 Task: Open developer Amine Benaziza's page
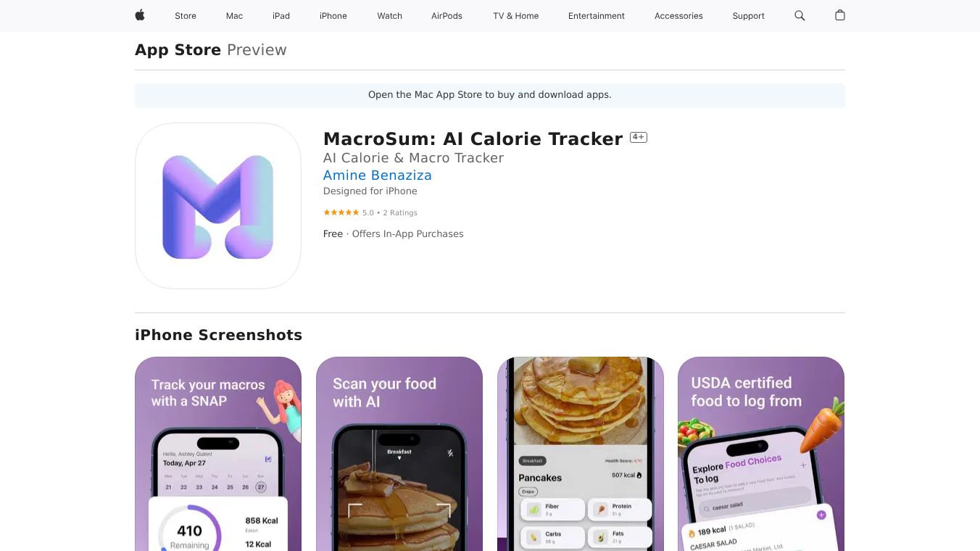(x=378, y=175)
